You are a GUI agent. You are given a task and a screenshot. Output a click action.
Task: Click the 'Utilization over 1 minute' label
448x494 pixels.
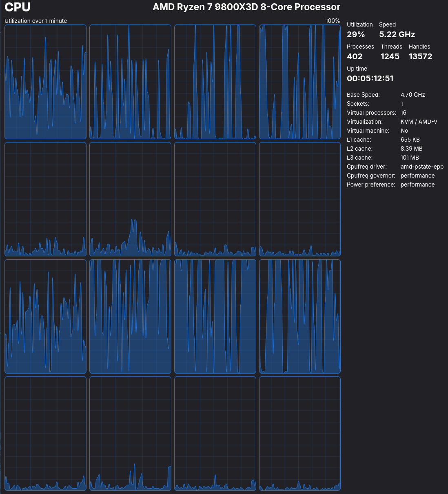point(35,21)
